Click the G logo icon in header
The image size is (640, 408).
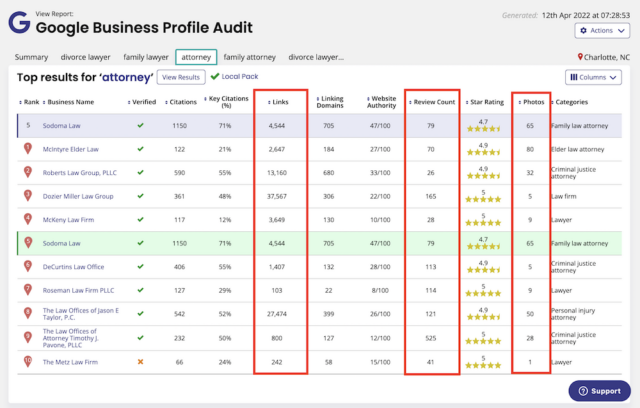coord(19,21)
